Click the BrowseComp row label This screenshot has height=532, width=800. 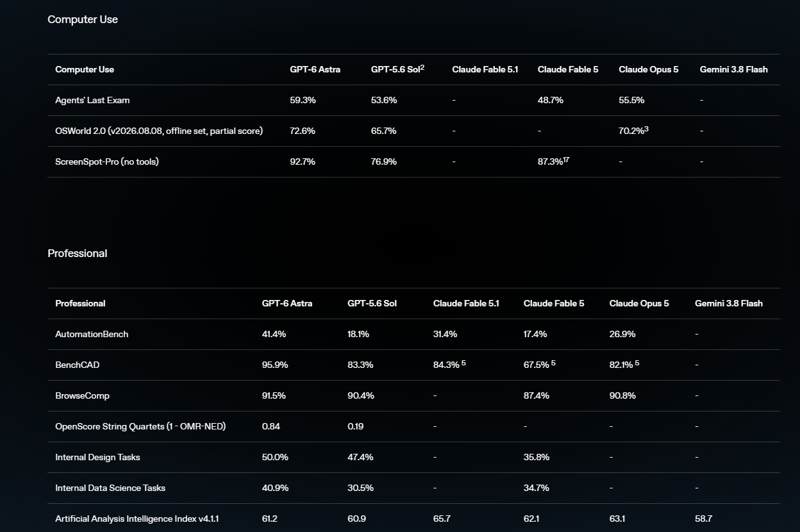(83, 395)
